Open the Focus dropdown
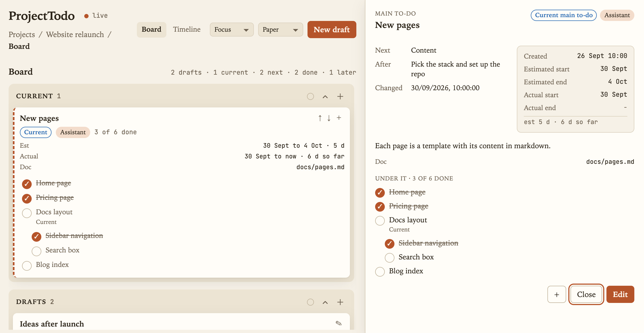Viewport: 644px width, 333px height. click(232, 30)
